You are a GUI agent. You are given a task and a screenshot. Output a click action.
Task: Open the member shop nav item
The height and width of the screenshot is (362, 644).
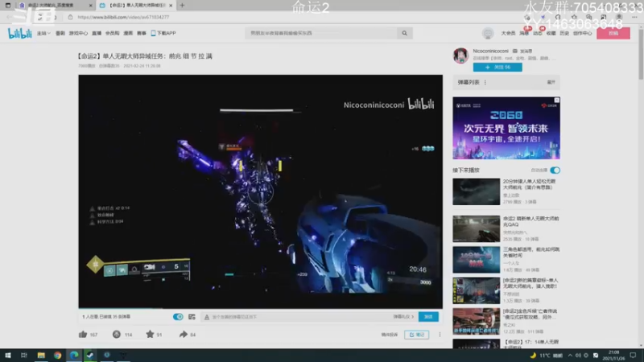point(112,33)
